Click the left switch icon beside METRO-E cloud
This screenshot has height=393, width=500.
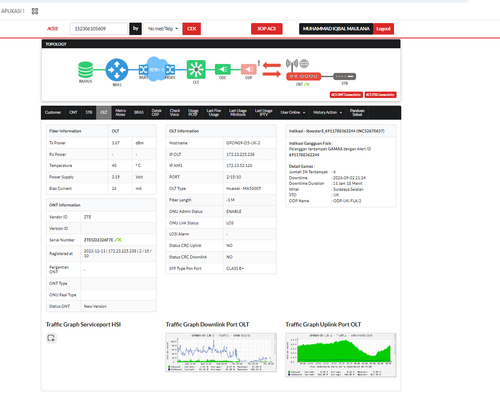tap(143, 69)
